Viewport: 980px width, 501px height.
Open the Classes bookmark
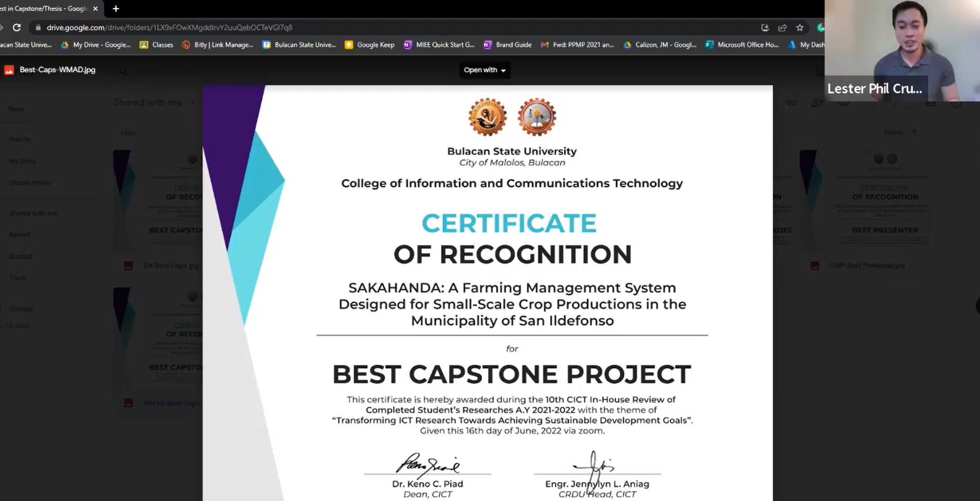coord(156,45)
